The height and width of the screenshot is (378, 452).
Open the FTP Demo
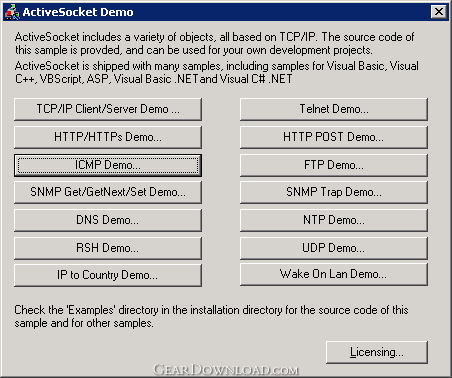(334, 165)
